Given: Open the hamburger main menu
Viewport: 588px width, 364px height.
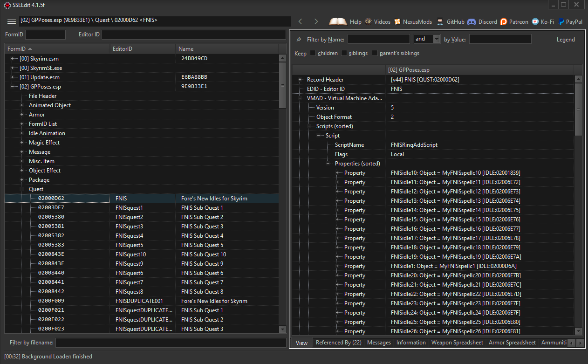Looking at the screenshot, I should [12, 21].
